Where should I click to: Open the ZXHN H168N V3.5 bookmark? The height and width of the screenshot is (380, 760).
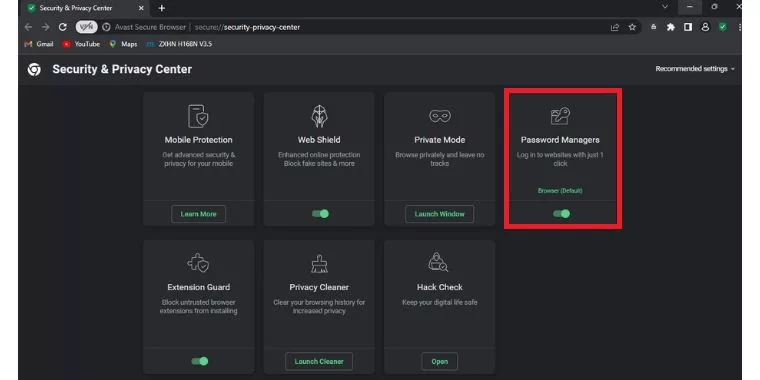(x=179, y=44)
